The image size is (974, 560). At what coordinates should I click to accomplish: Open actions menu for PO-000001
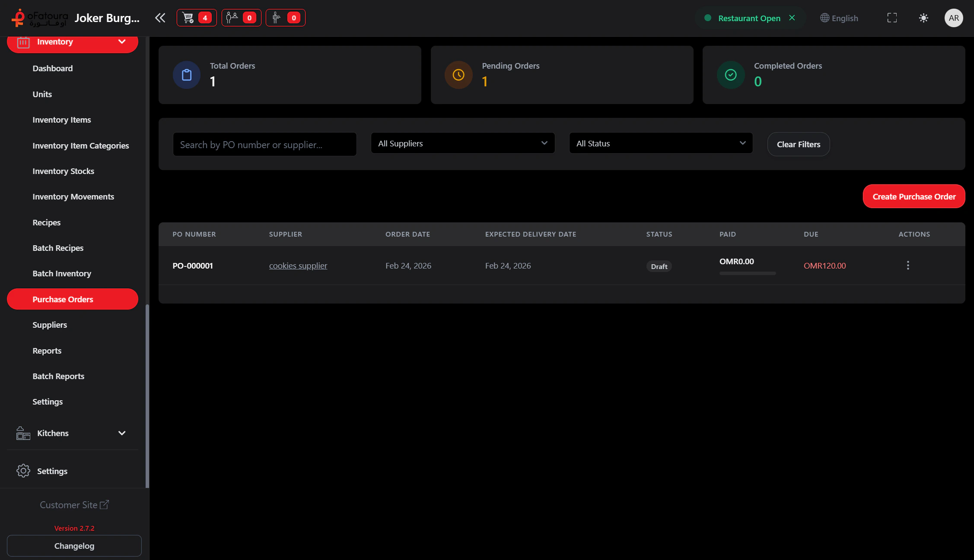pyautogui.click(x=907, y=265)
